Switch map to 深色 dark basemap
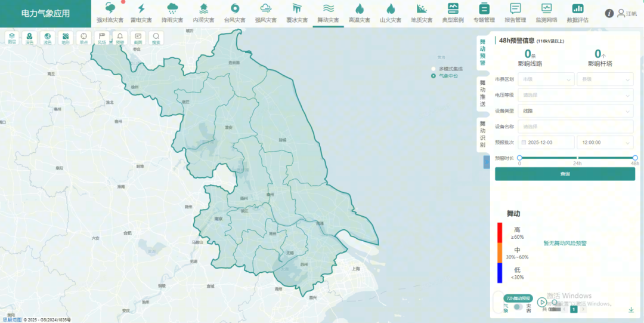644x323 pixels. click(30, 38)
